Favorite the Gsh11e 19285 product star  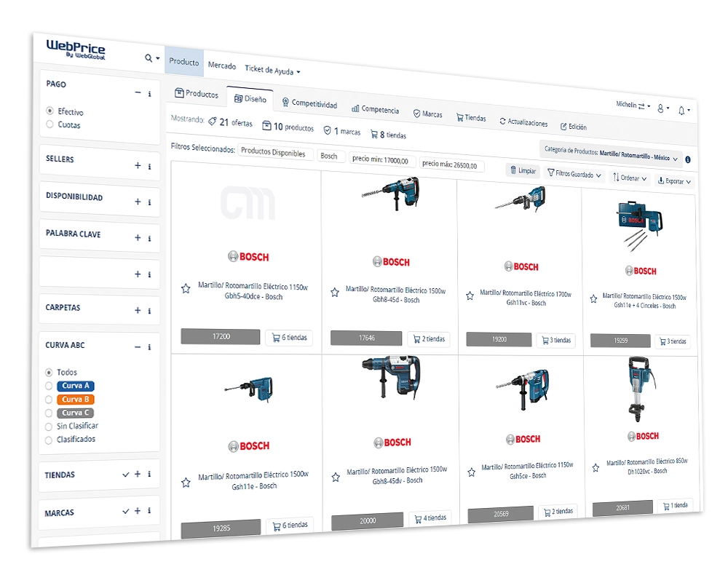tap(186, 483)
